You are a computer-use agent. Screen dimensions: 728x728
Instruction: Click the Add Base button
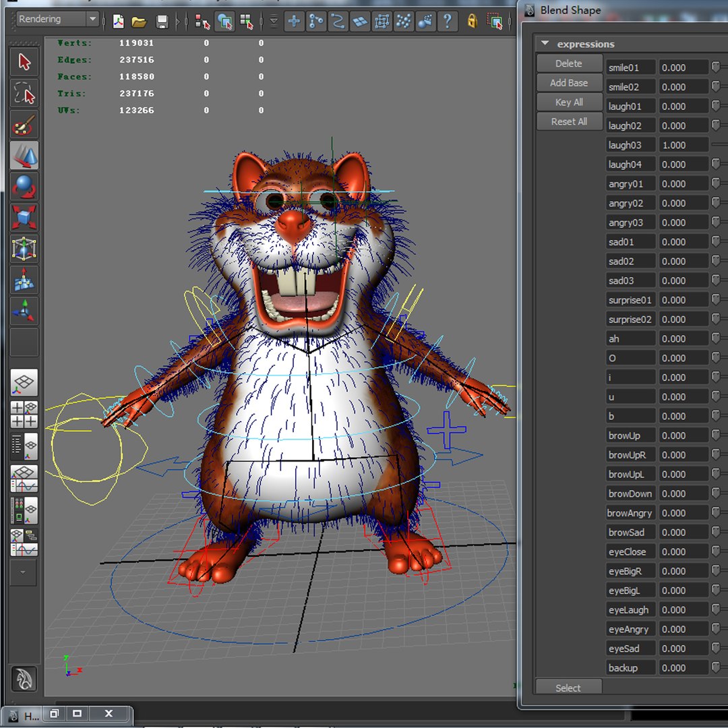pos(569,83)
